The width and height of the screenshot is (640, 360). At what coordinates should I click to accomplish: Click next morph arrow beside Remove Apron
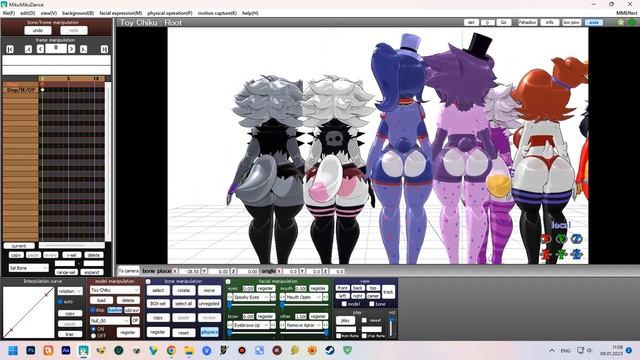point(325,325)
